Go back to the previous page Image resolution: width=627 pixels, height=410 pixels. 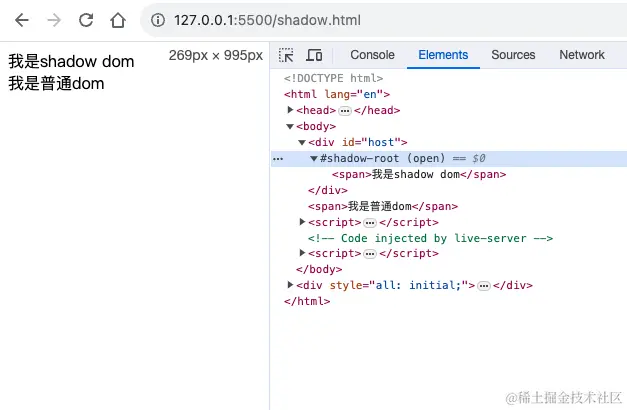[22, 20]
